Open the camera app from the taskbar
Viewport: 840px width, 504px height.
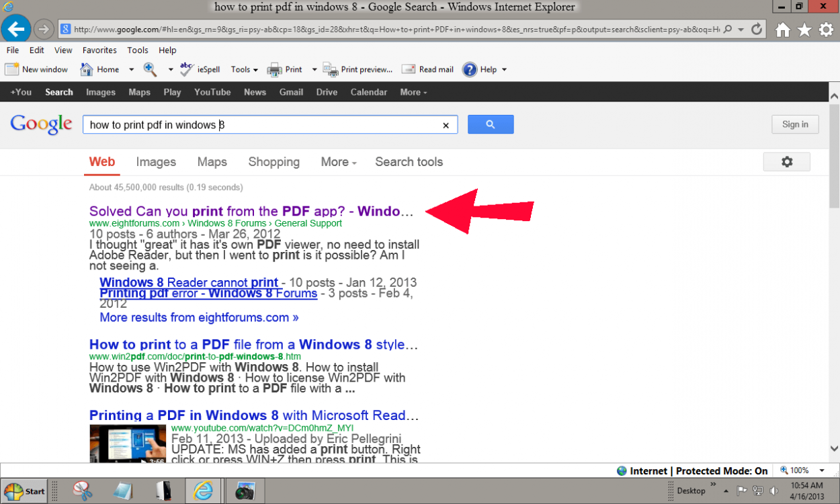245,491
